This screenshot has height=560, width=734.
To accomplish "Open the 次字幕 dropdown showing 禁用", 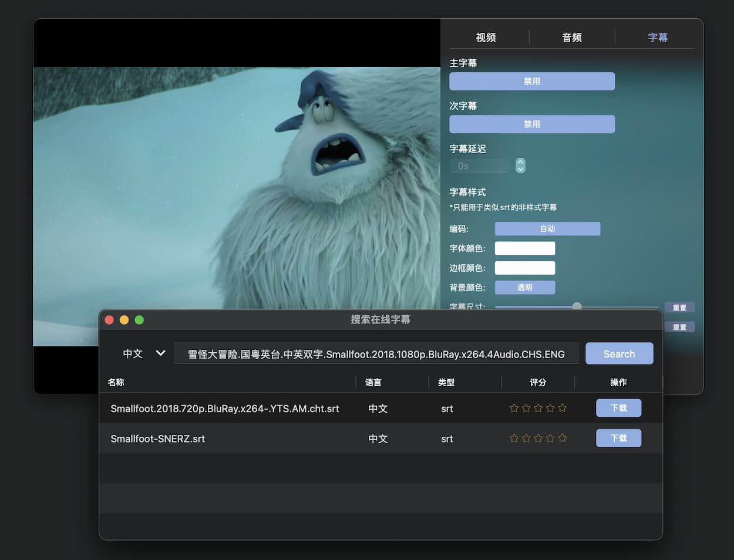I will coord(532,124).
